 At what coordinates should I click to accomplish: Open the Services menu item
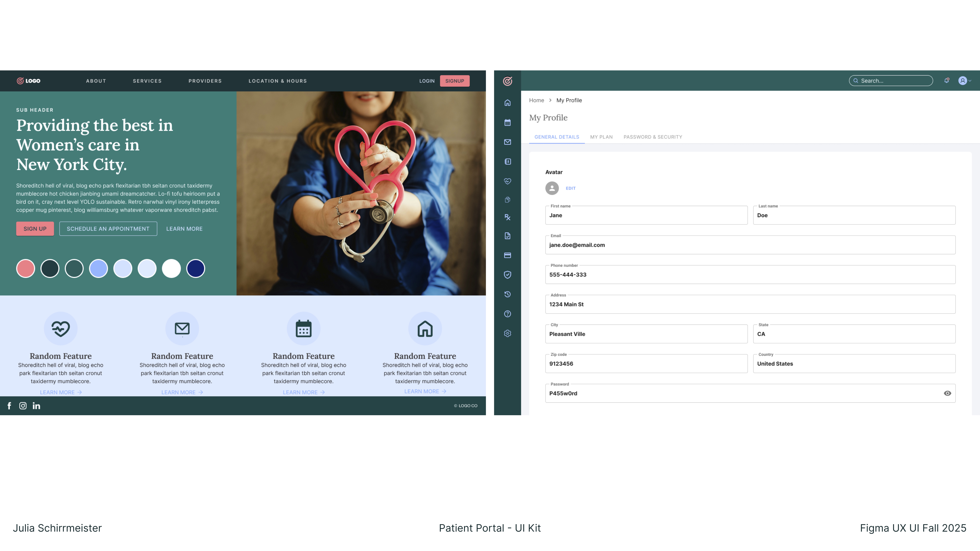coord(147,81)
